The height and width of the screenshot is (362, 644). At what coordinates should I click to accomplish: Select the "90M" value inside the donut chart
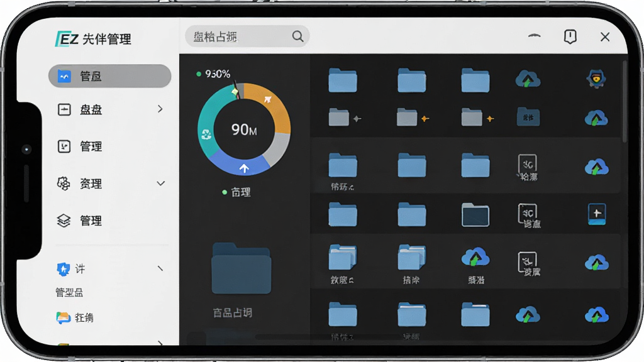point(244,129)
